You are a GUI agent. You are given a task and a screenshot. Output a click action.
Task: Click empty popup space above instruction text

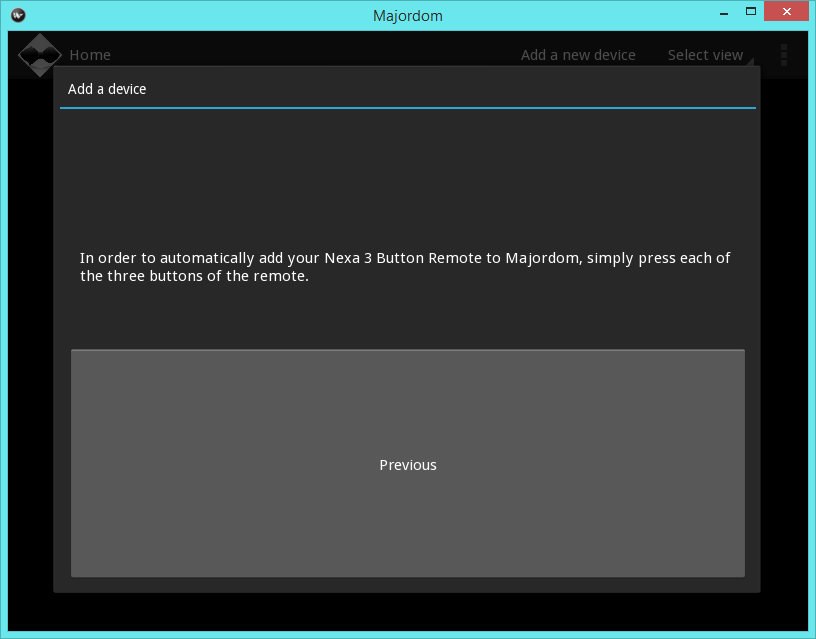point(407,175)
